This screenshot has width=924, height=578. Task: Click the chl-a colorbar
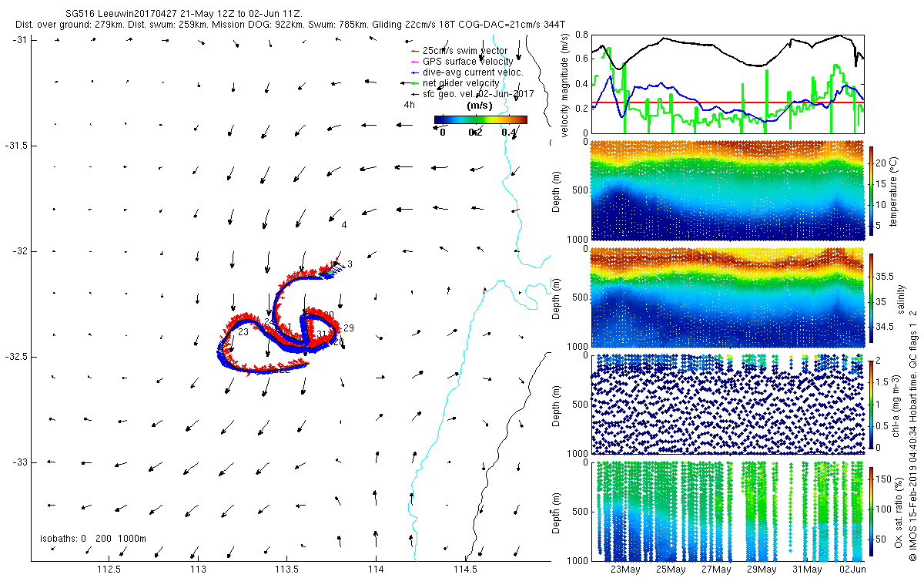coord(872,404)
